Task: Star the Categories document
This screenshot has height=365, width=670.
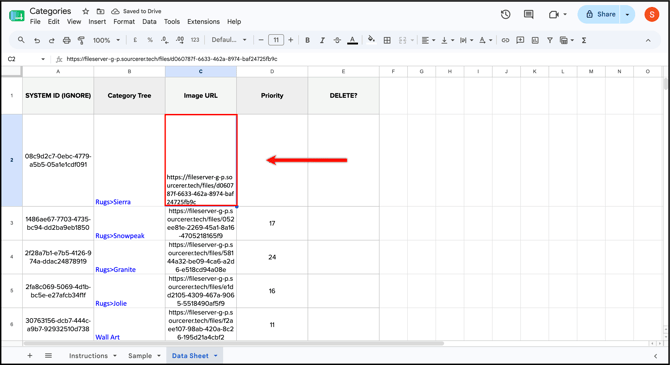Action: pos(85,11)
